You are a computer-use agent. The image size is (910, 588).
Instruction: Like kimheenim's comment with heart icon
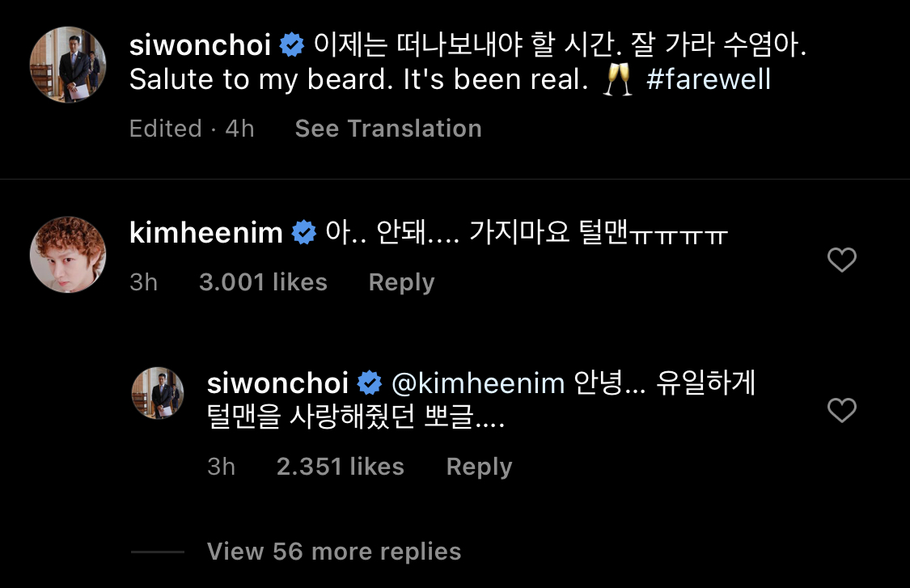(841, 260)
